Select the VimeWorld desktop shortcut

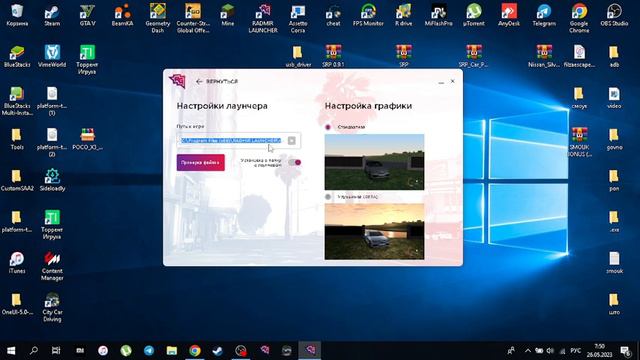[x=52, y=56]
